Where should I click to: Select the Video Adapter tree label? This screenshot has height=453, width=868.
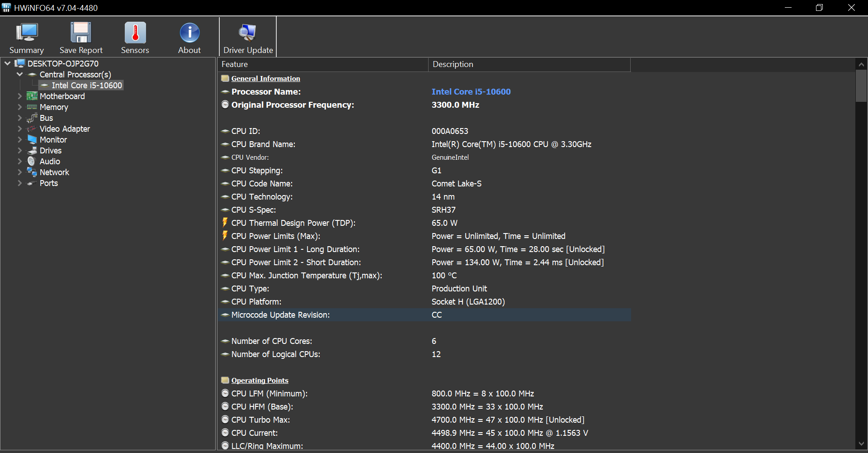click(x=65, y=129)
